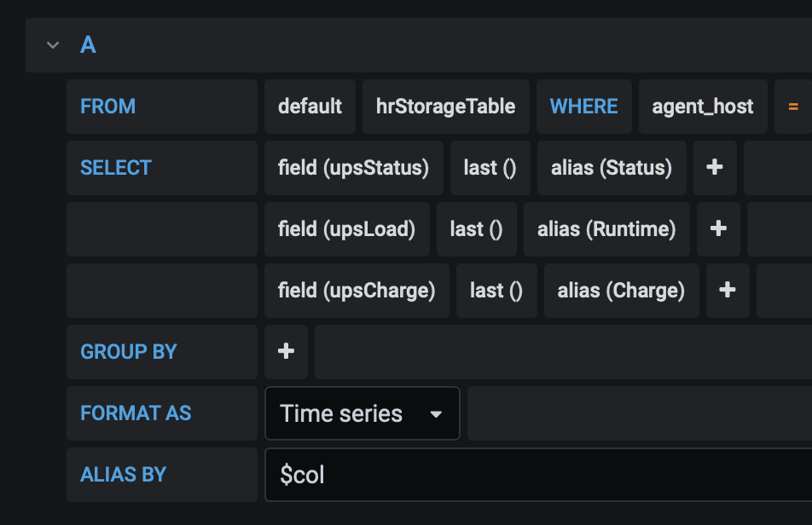Edit the field (upsLoad) segment
This screenshot has width=812, height=525.
pyautogui.click(x=346, y=229)
